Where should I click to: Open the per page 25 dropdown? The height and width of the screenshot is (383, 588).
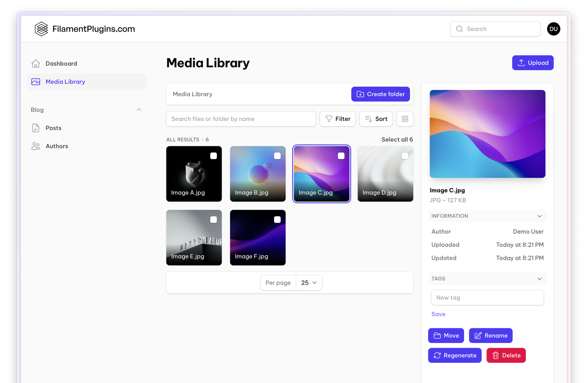coord(309,282)
